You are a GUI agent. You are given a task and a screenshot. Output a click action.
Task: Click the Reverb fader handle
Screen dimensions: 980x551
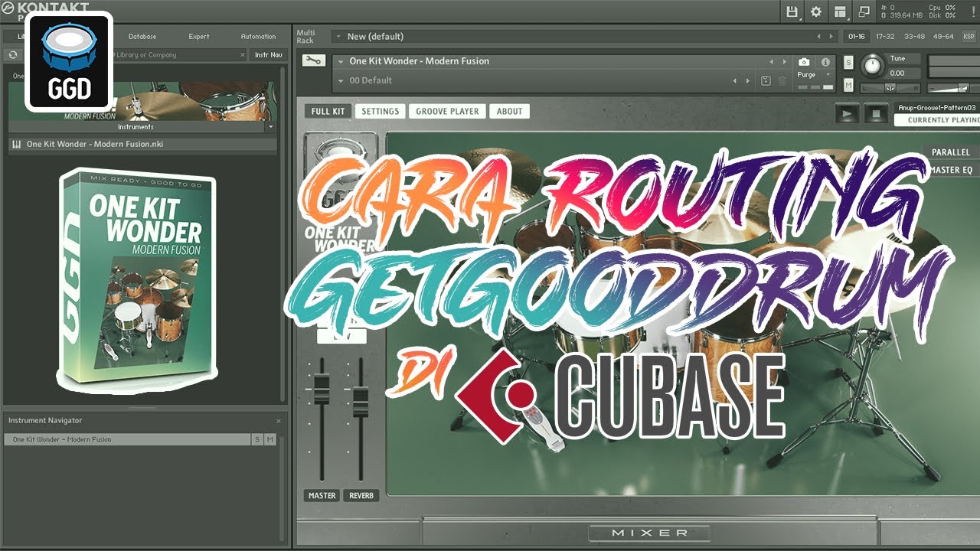click(x=360, y=403)
